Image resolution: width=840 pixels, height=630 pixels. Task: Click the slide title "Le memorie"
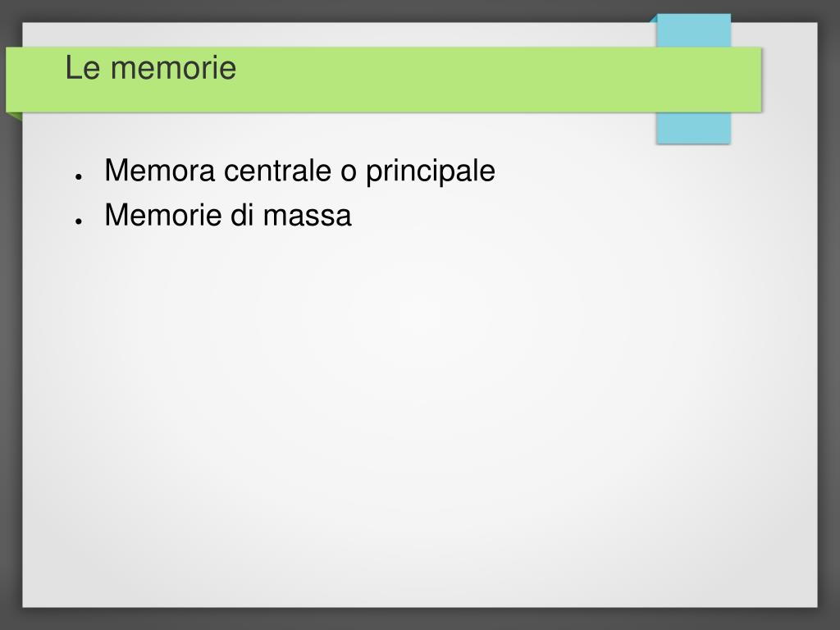click(151, 68)
